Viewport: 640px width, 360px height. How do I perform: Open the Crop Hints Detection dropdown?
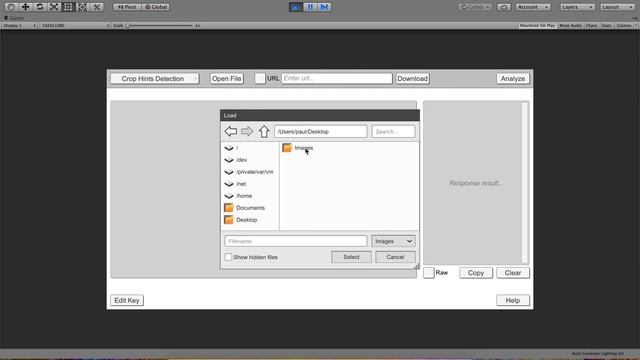(155, 79)
